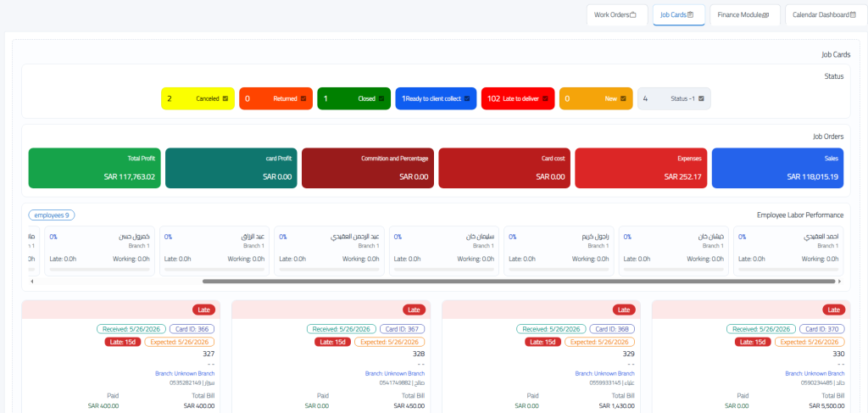The image size is (868, 413).
Task: Click the employee list left scroll arrow
Action: 31,282
